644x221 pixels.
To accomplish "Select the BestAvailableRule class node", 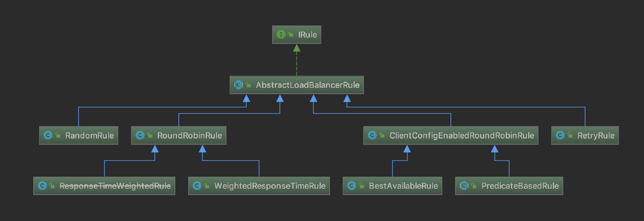I will [x=392, y=186].
